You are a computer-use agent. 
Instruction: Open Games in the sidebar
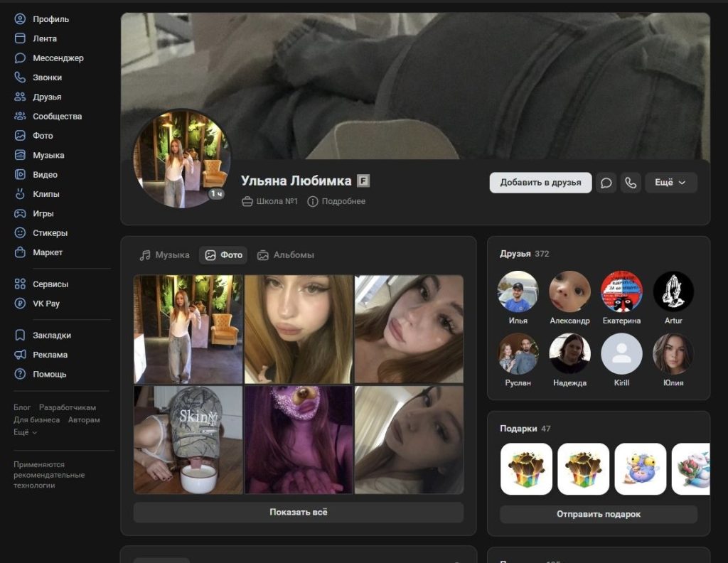(43, 213)
